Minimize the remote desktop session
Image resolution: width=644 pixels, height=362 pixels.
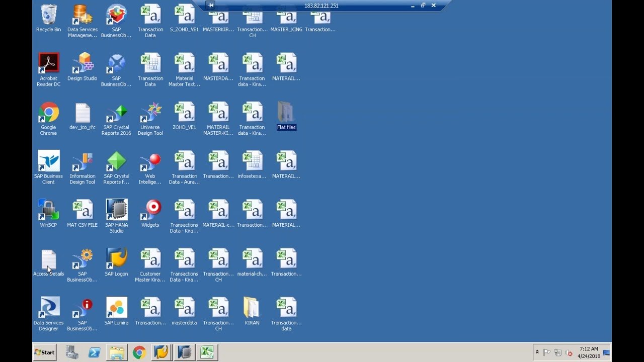click(x=413, y=6)
